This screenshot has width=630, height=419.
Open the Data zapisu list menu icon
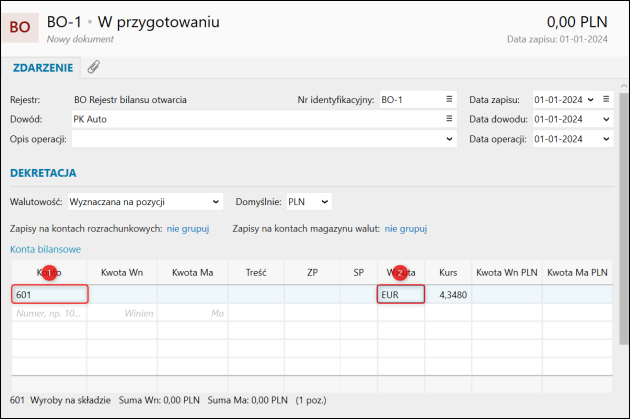(606, 99)
